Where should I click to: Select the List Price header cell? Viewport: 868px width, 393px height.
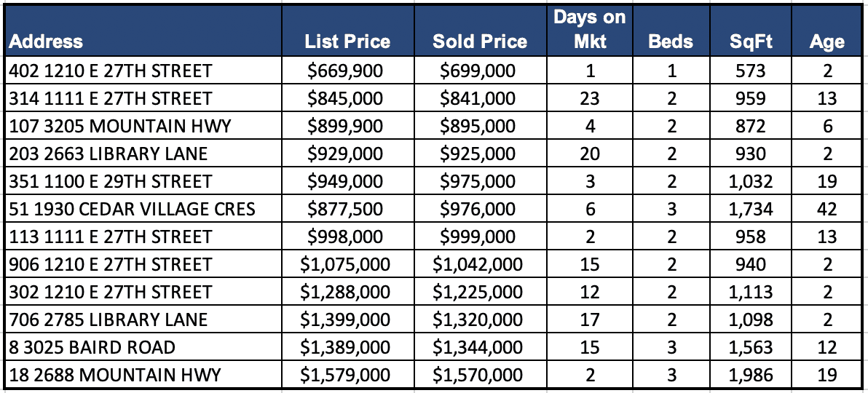coord(347,41)
